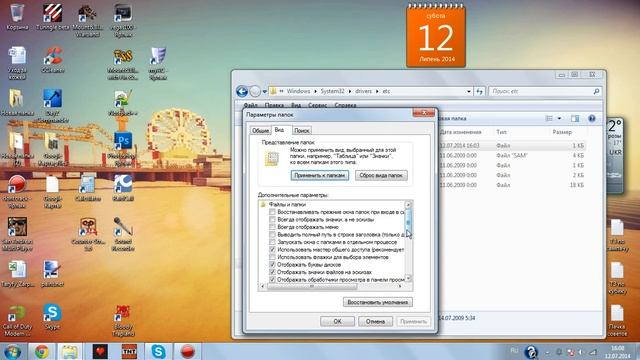Select the Skype shortcut on the desktop
Viewport: 640px width, 360px height.
52,317
